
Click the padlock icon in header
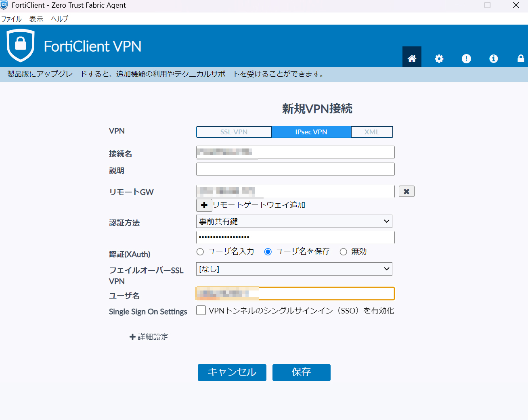tap(520, 59)
